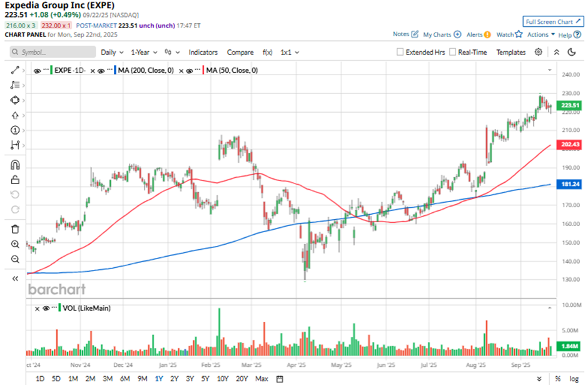Expand the trend line tool options
Screen dimensions: 588x385
(x=23, y=70)
